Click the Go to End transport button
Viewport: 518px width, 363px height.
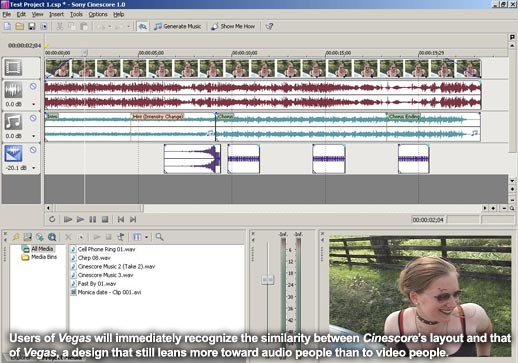click(x=133, y=219)
